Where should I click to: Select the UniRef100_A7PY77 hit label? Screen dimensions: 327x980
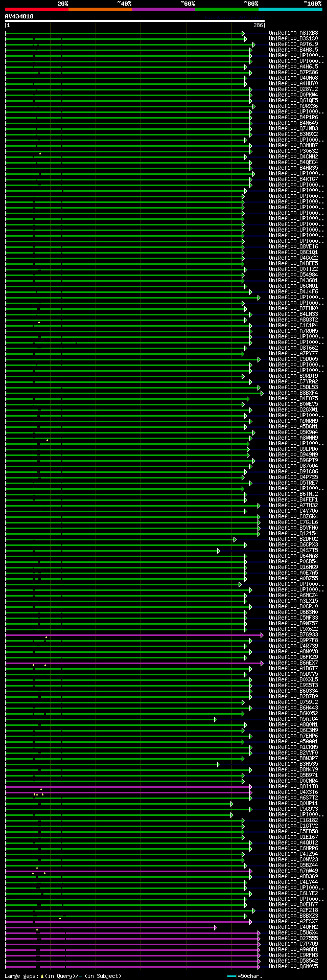coord(293,354)
